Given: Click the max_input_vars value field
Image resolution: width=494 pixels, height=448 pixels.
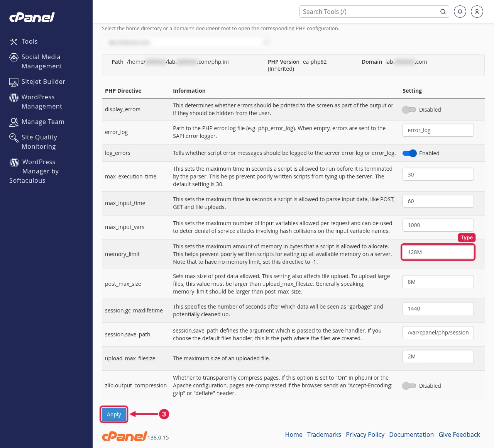Looking at the screenshot, I should click(x=438, y=225).
